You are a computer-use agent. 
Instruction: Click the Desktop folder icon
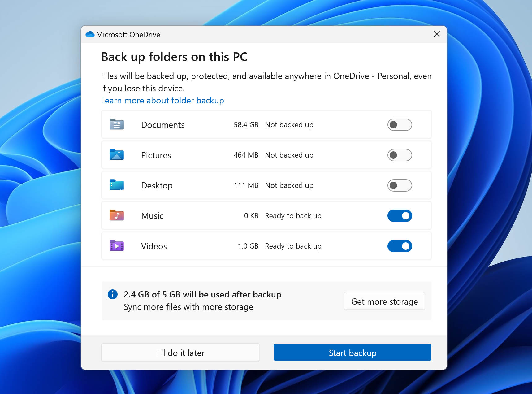tap(117, 185)
